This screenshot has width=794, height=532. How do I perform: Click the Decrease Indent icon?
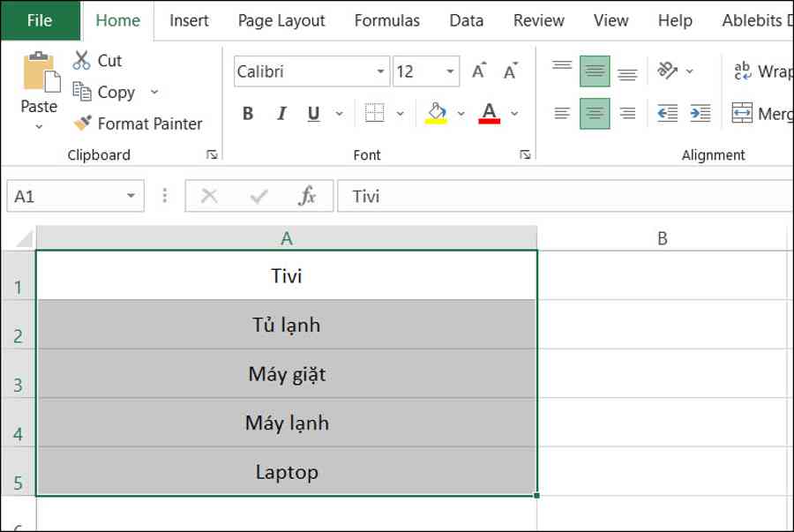point(667,113)
